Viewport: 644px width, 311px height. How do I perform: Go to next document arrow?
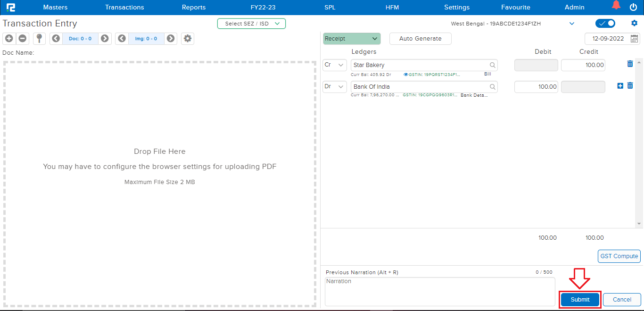105,39
